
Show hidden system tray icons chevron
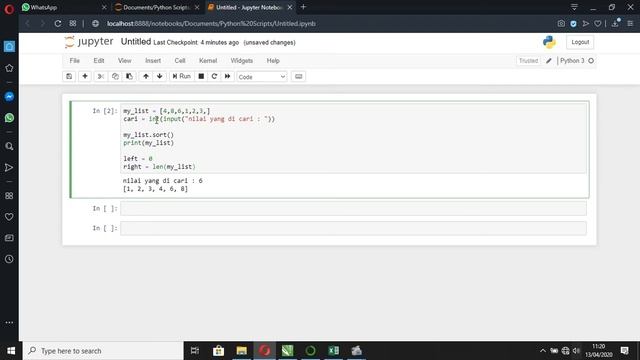coord(542,351)
